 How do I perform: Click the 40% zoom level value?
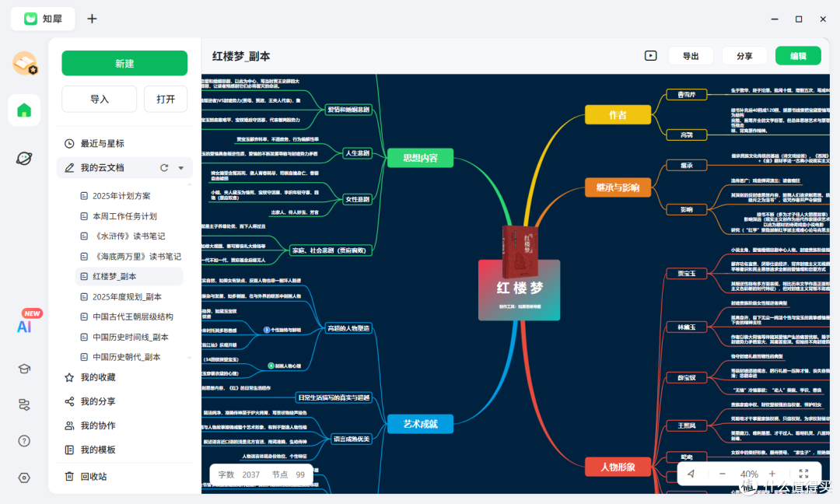pos(748,474)
